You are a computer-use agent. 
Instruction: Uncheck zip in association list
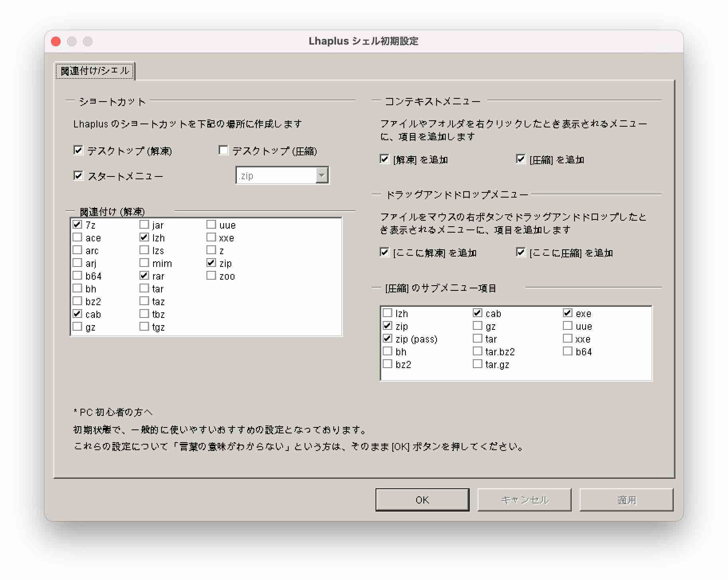tap(211, 263)
